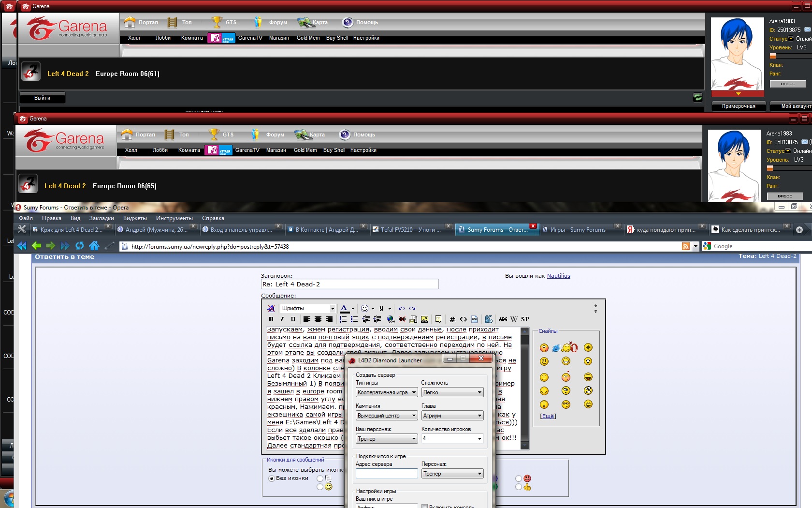Click the 'Nautilius' username link

pyautogui.click(x=558, y=276)
